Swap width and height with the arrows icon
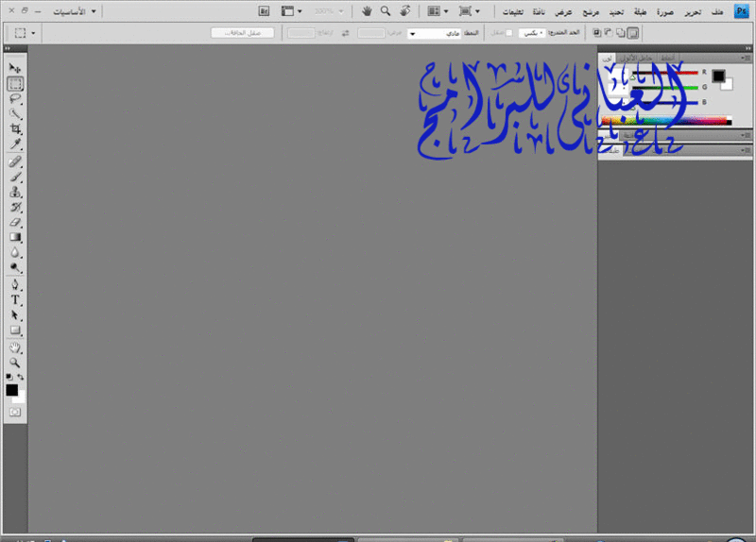Image resolution: width=756 pixels, height=542 pixels. click(345, 33)
